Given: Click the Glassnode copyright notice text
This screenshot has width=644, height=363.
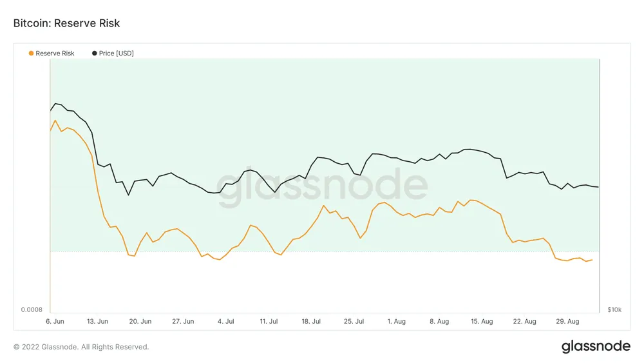Looking at the screenshot, I should [81, 347].
